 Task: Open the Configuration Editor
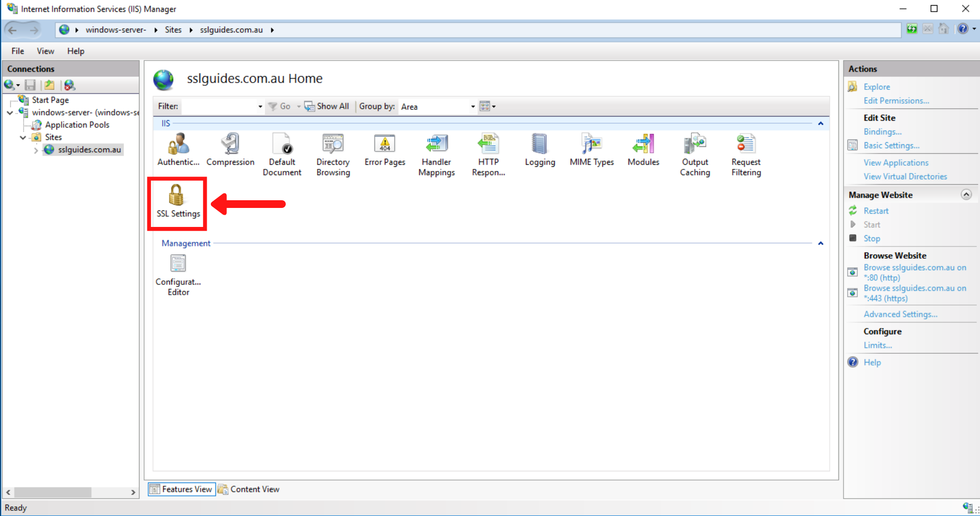tap(178, 272)
